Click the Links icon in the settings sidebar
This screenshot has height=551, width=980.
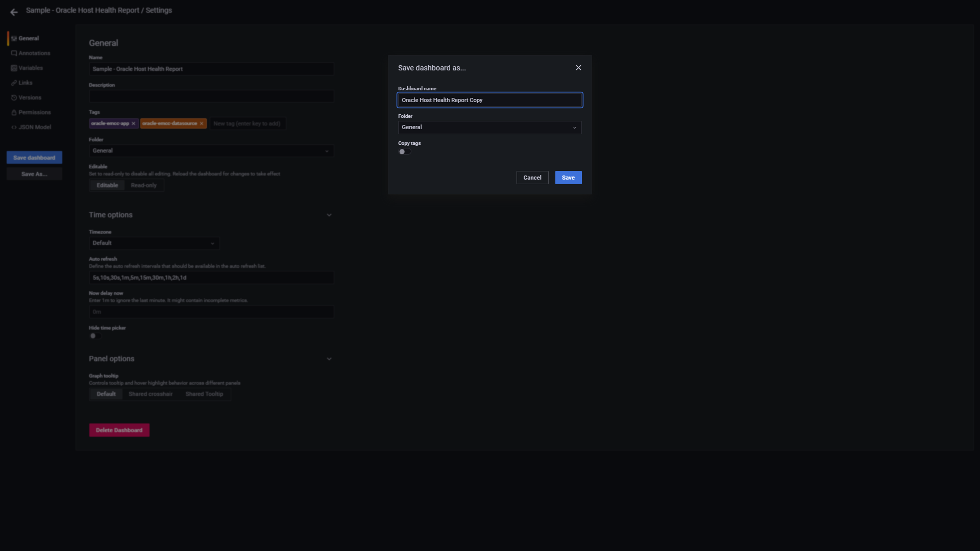pyautogui.click(x=14, y=83)
